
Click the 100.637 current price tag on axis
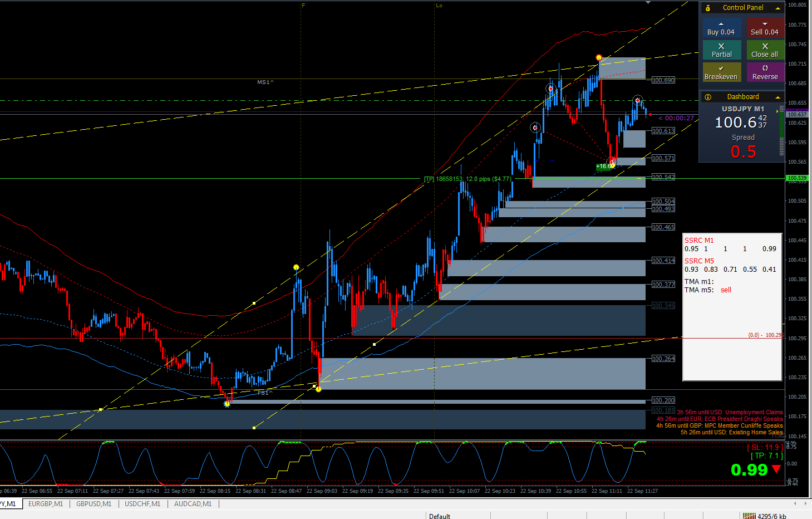click(x=797, y=114)
